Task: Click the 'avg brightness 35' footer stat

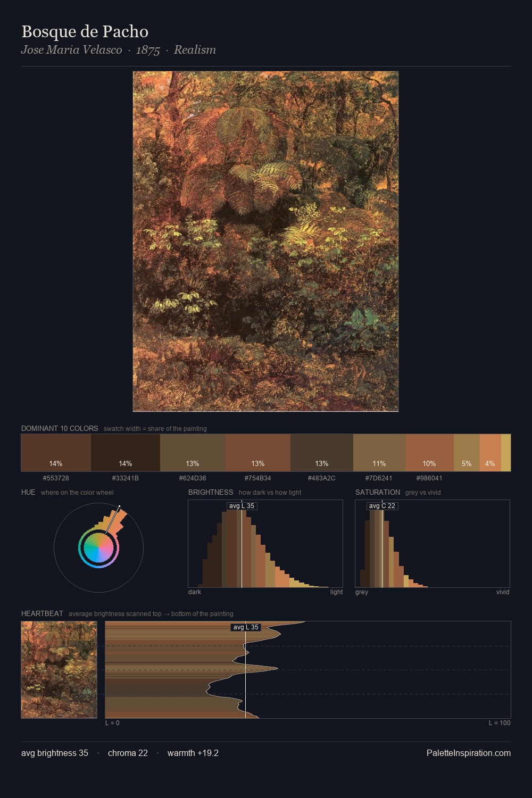Action: click(55, 753)
